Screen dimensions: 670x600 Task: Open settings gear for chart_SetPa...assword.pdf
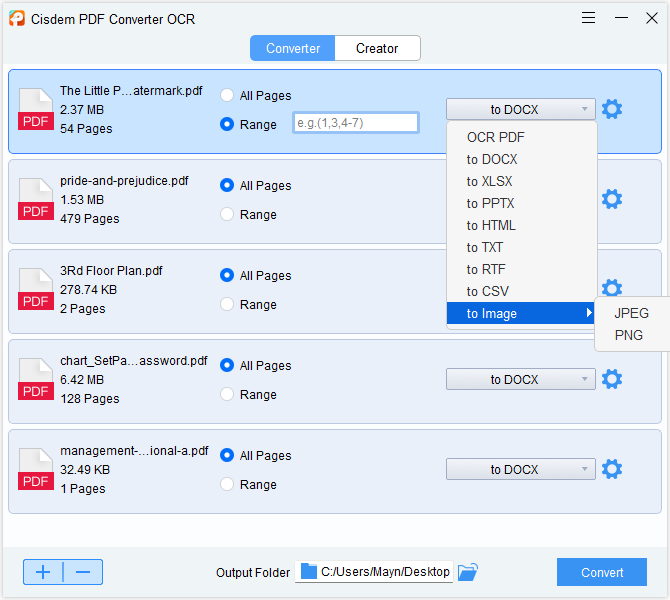point(612,379)
